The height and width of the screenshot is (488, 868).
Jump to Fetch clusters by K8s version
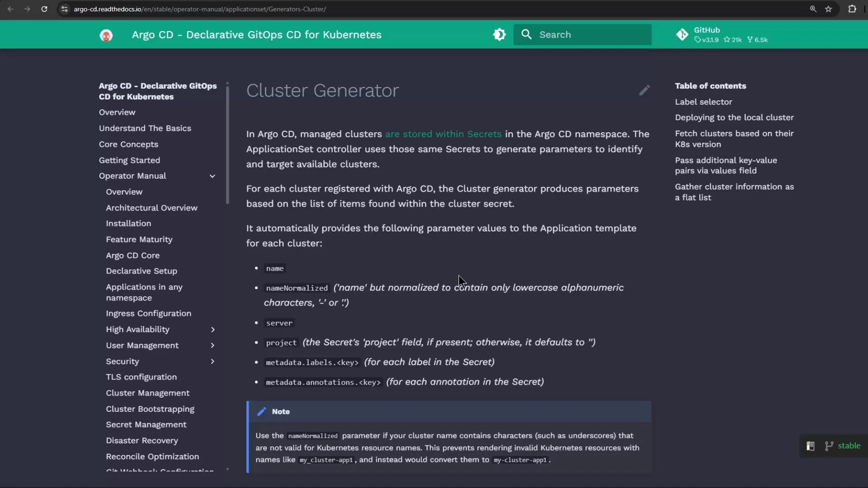(734, 139)
